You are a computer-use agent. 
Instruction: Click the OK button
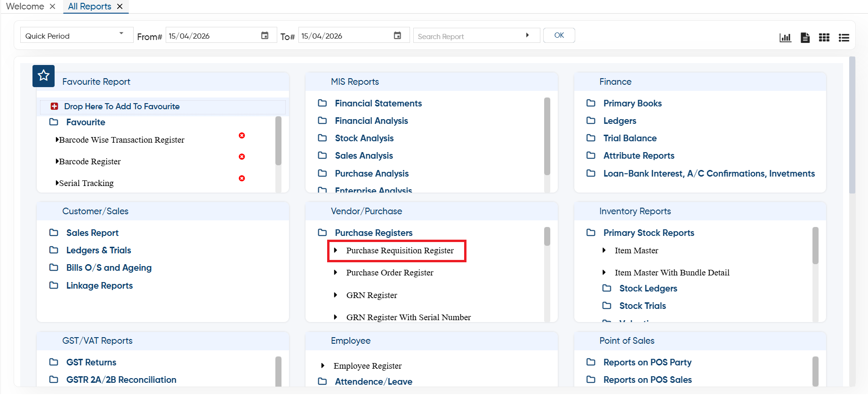point(559,35)
